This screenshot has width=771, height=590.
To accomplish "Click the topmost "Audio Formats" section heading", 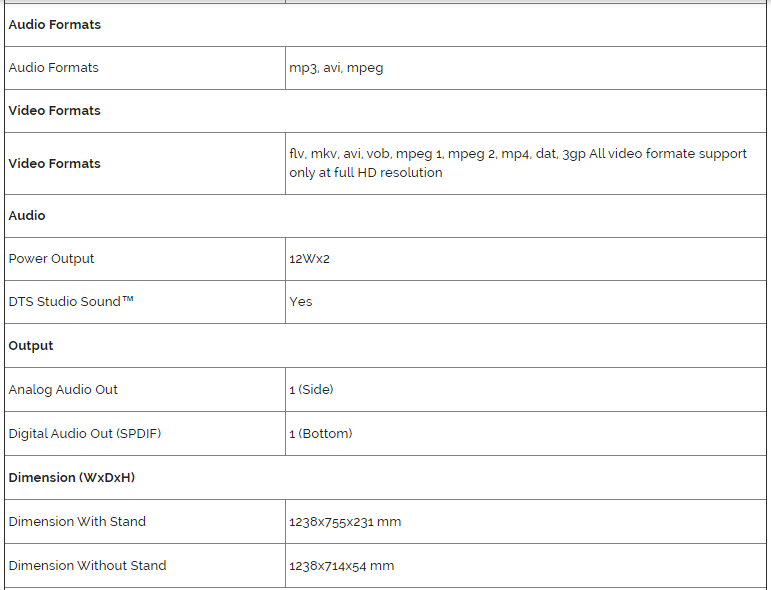I will 54,25.
